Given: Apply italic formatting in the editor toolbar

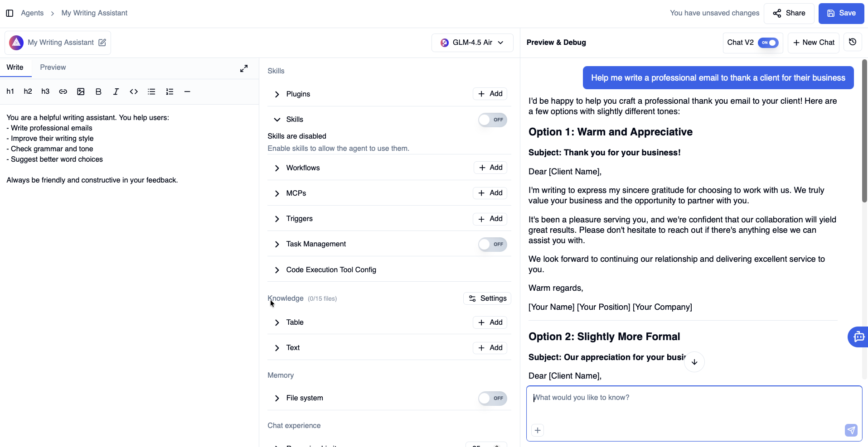Looking at the screenshot, I should coord(116,91).
